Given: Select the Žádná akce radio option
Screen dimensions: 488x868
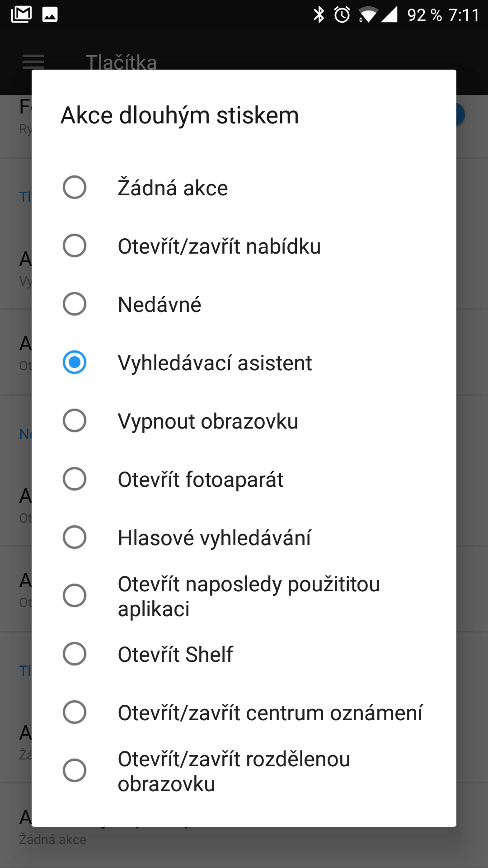Looking at the screenshot, I should tap(75, 188).
